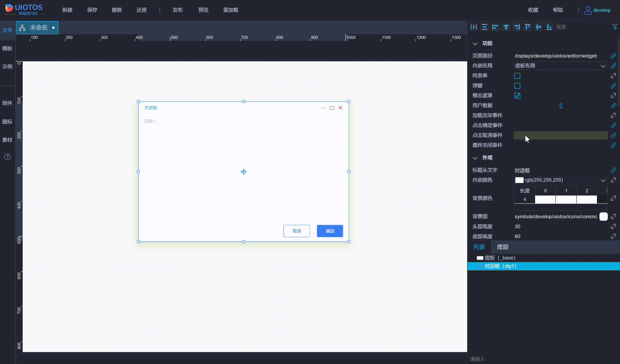This screenshot has height=364, width=620.
Task: Click the align right icon
Action: 517,27
